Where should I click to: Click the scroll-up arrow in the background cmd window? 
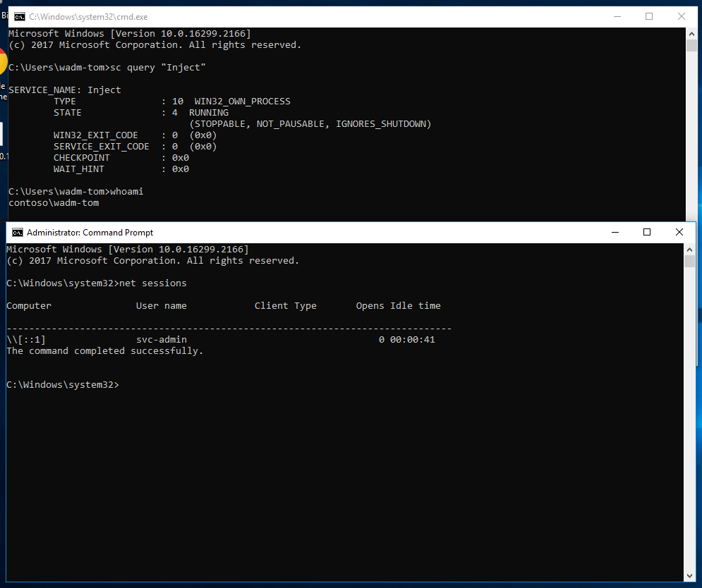693,32
